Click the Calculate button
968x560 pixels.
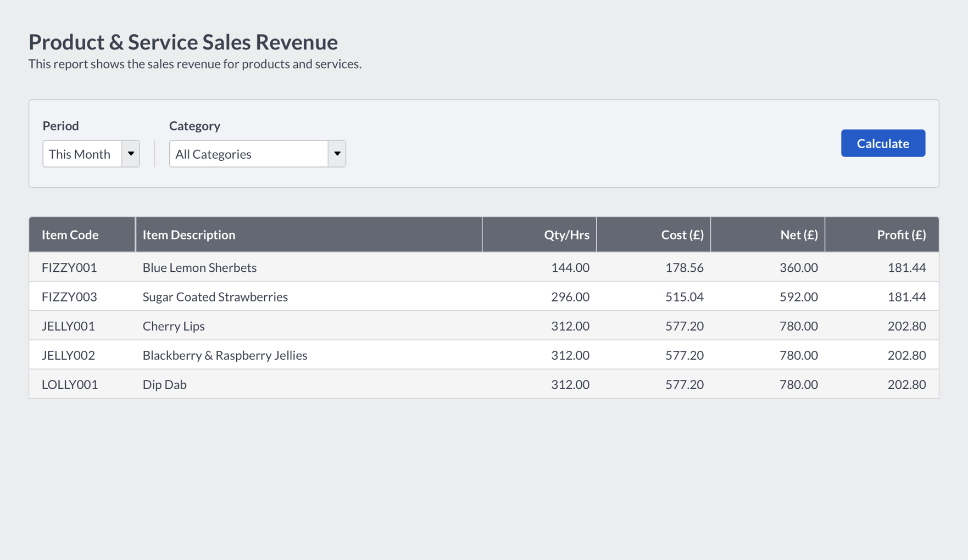tap(882, 143)
